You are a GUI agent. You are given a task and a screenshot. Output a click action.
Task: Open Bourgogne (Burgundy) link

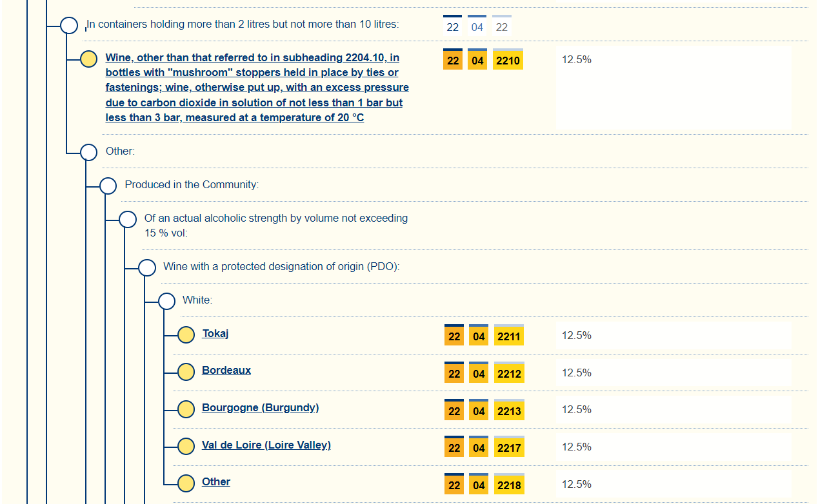tap(260, 407)
